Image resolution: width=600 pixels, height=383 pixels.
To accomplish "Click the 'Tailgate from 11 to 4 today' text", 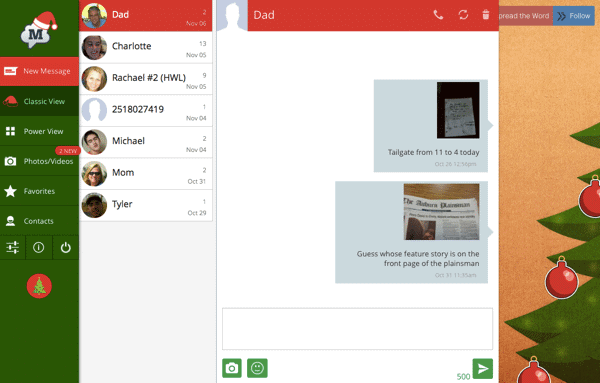I will click(x=434, y=152).
